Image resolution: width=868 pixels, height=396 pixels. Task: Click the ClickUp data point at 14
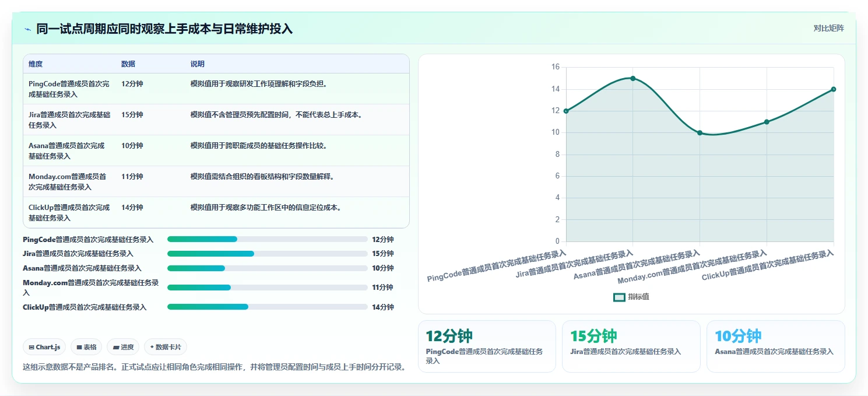(x=834, y=89)
